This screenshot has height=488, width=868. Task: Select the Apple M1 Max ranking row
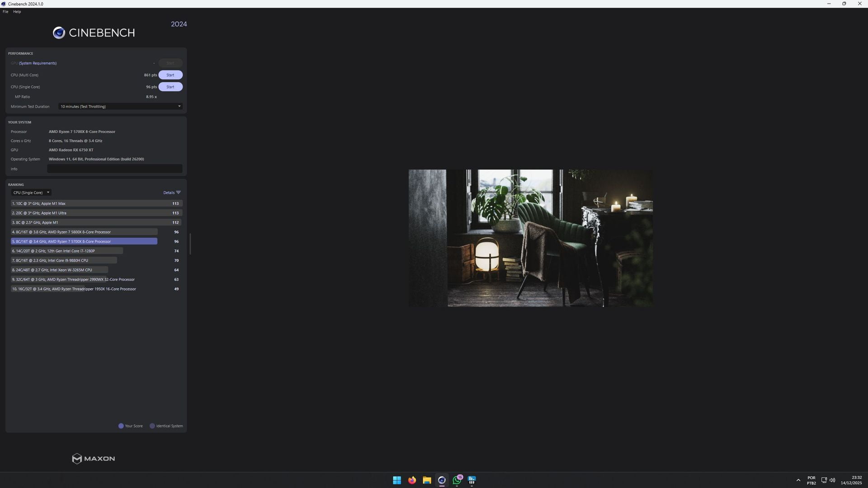point(96,203)
